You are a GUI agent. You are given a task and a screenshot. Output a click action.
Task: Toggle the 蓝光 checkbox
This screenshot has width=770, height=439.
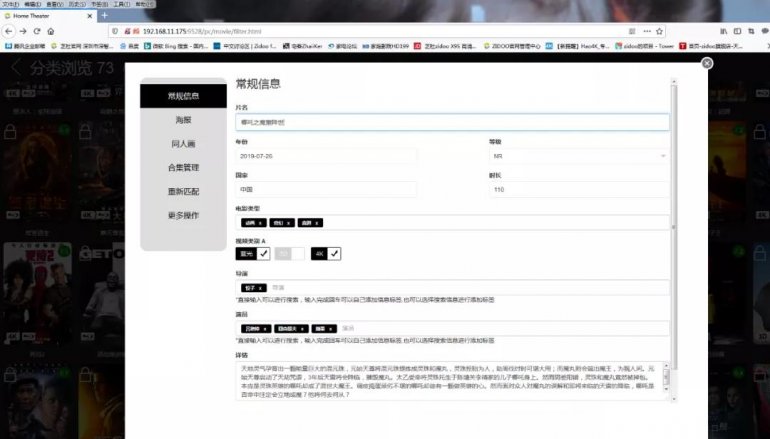click(x=264, y=254)
